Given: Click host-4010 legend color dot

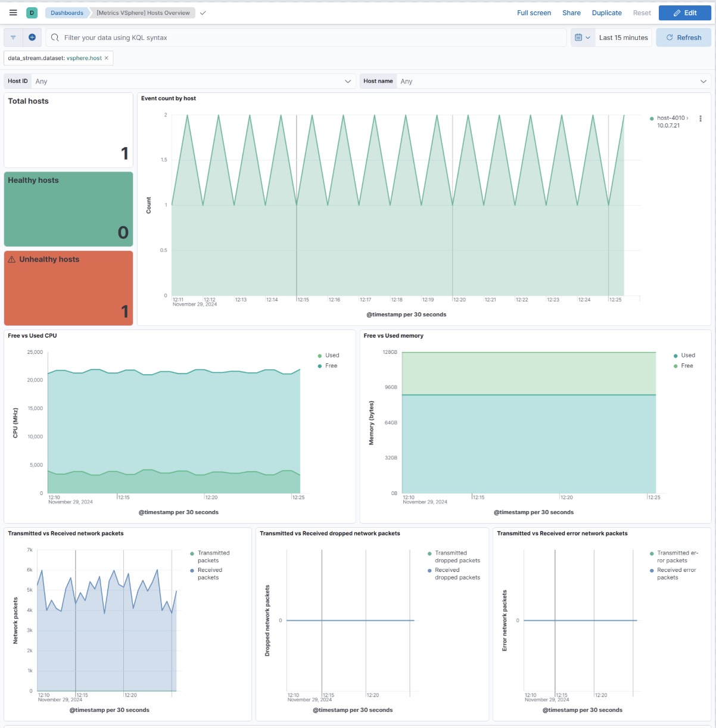Looking at the screenshot, I should pyautogui.click(x=652, y=119).
